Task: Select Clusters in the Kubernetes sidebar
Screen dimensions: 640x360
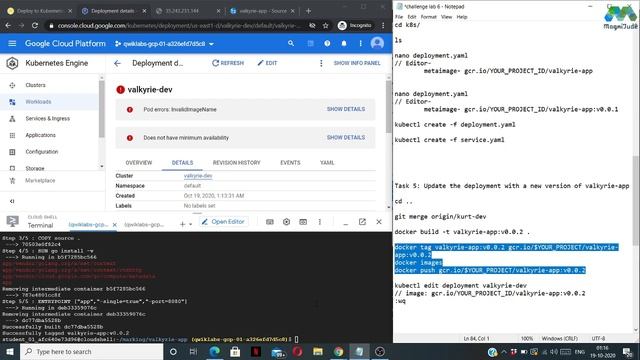Action: click(x=36, y=85)
